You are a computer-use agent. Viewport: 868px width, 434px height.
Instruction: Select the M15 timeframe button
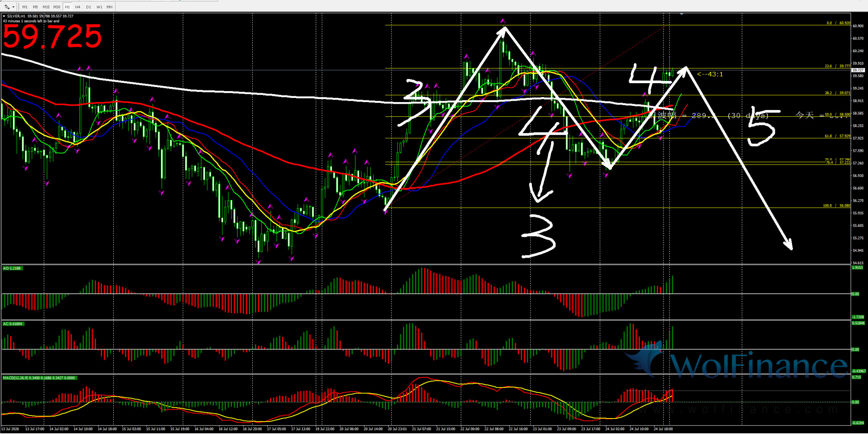coord(46,7)
